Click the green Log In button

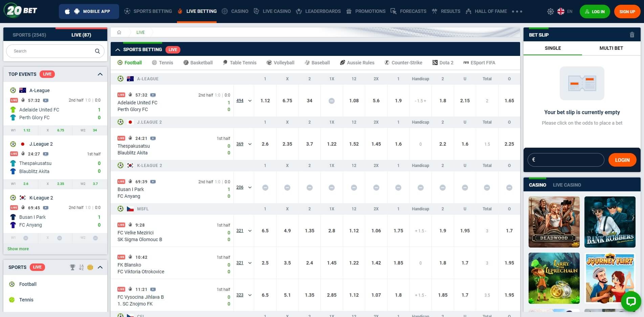point(595,12)
